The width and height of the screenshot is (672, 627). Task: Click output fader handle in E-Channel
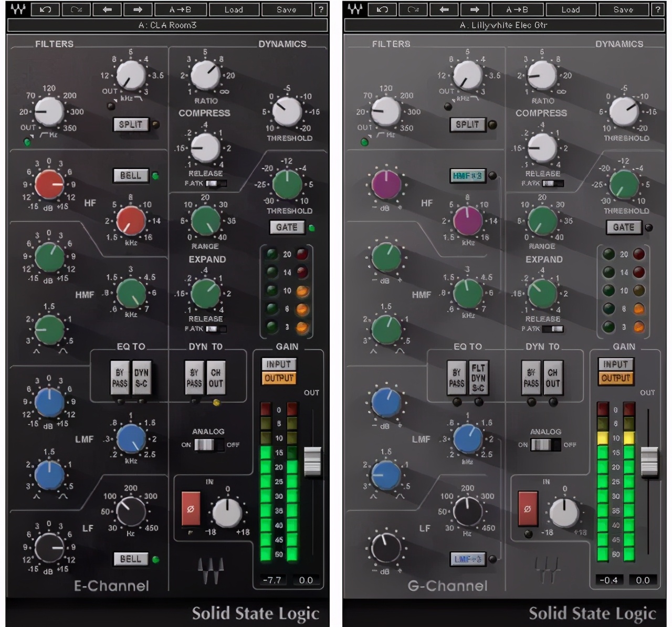(x=312, y=461)
